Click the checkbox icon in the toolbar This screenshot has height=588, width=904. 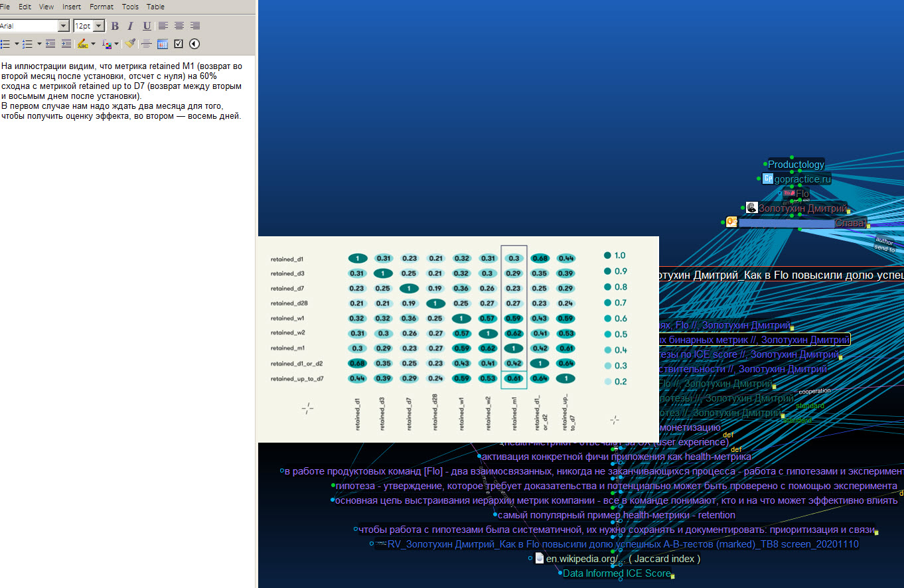179,44
